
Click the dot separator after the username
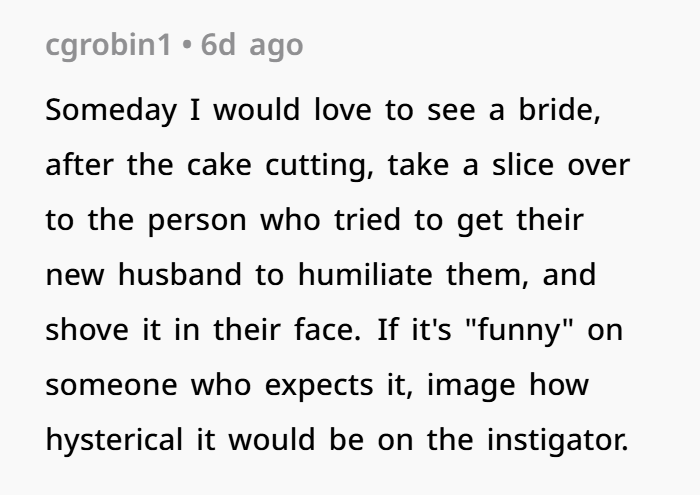pos(187,45)
